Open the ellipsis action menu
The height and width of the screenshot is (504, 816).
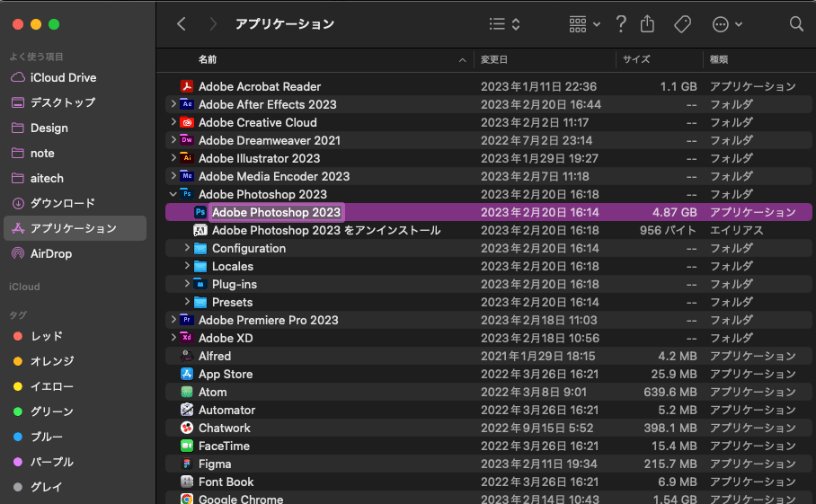pyautogui.click(x=726, y=24)
